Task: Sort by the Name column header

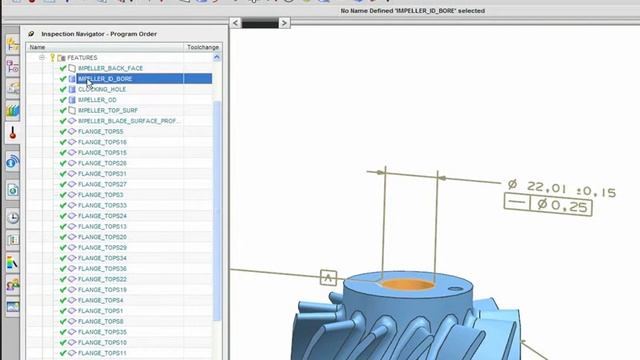Action: (105, 47)
